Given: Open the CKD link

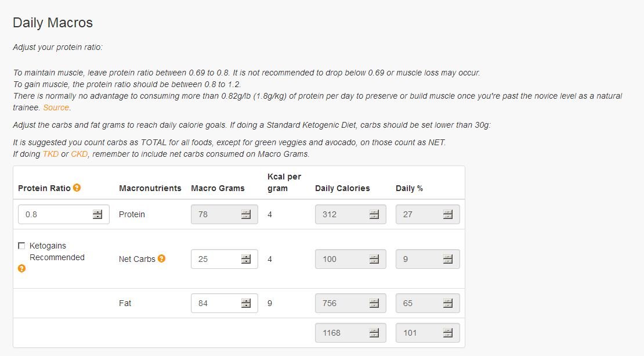Looking at the screenshot, I should click(79, 154).
